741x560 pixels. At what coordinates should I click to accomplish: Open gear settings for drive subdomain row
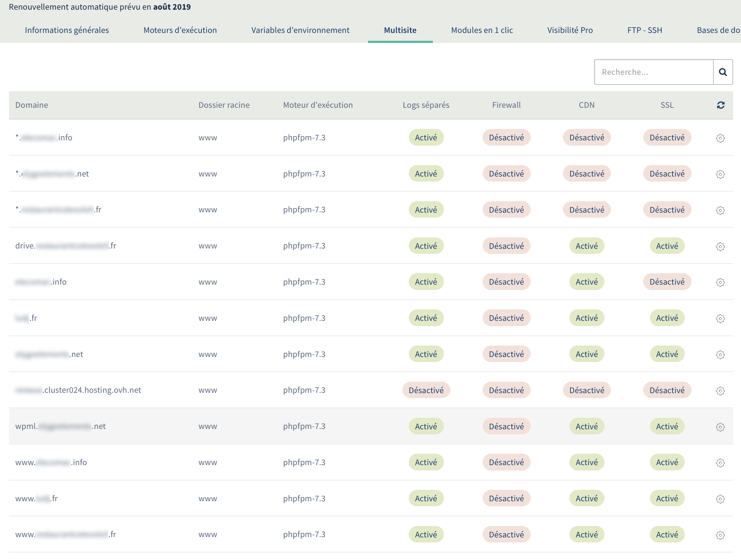click(x=720, y=246)
